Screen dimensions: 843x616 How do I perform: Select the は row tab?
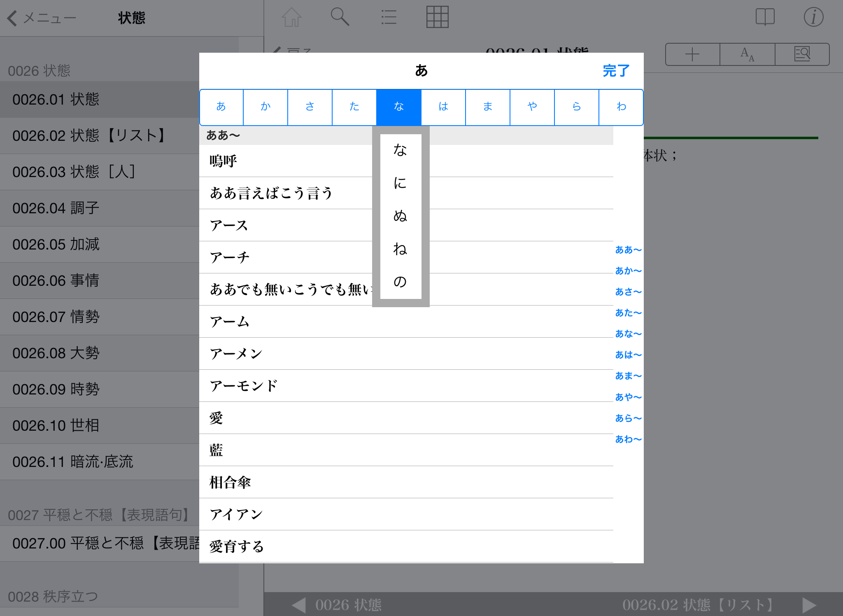[x=443, y=107]
